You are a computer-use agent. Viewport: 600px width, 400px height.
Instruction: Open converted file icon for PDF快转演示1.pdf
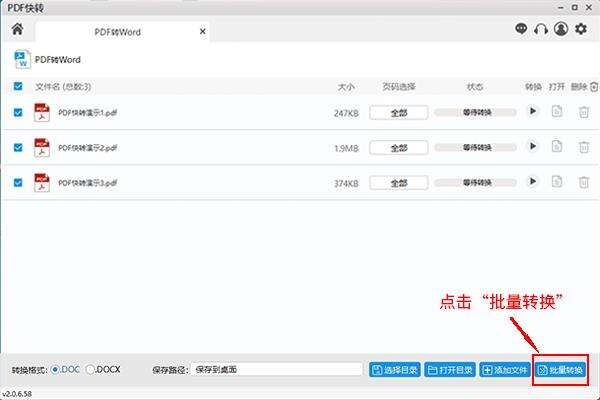(x=557, y=111)
